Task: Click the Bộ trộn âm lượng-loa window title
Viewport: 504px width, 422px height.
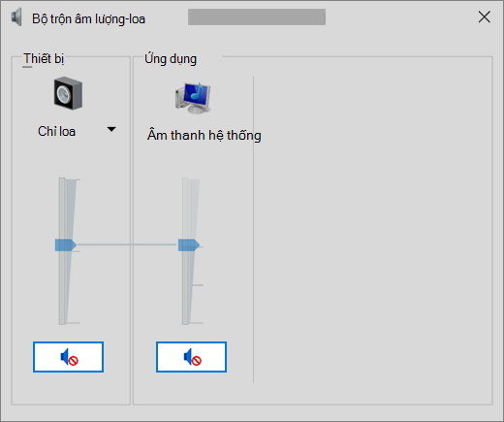Action: (x=88, y=18)
